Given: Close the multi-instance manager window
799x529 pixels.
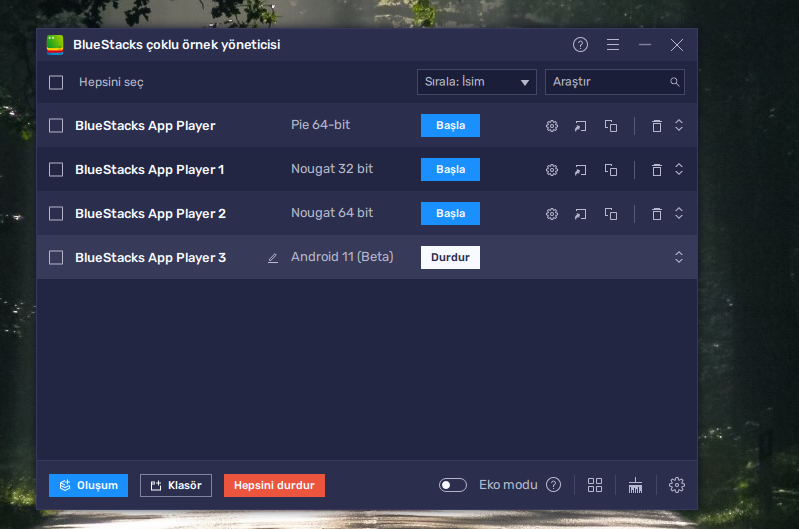Looking at the screenshot, I should (677, 45).
